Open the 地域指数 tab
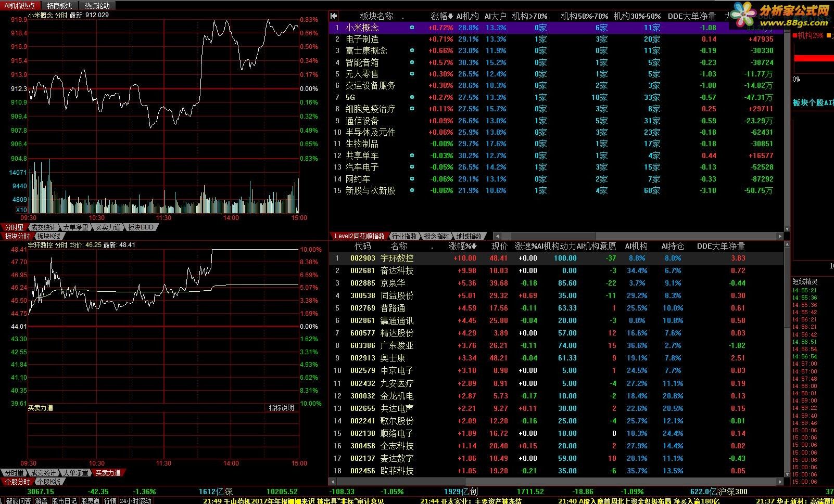 click(x=469, y=236)
